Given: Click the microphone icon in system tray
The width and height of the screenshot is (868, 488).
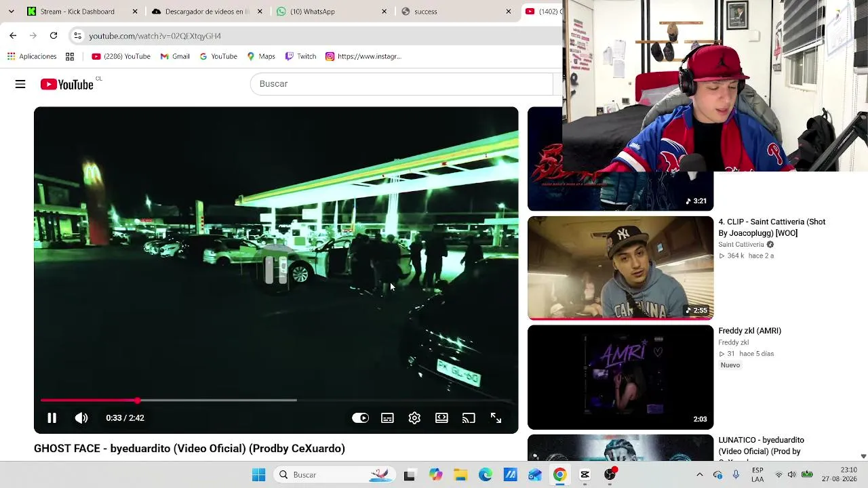Looking at the screenshot, I should tap(736, 474).
